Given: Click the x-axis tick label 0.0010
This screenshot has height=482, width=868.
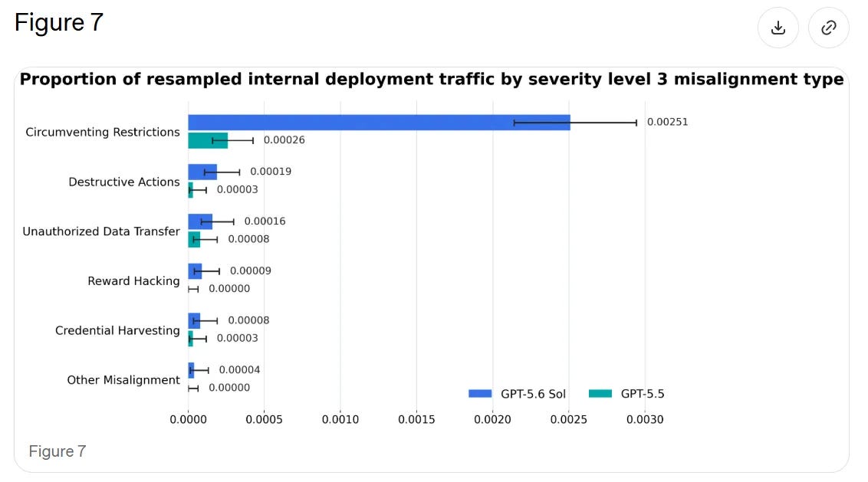Looking at the screenshot, I should click(x=340, y=419).
